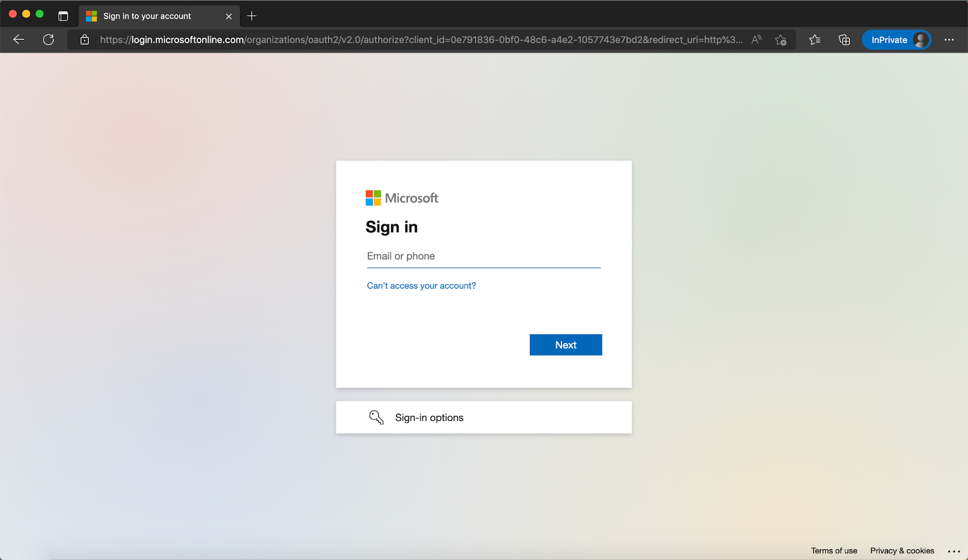968x560 pixels.
Task: Open Privacy & cookies link
Action: pyautogui.click(x=902, y=551)
